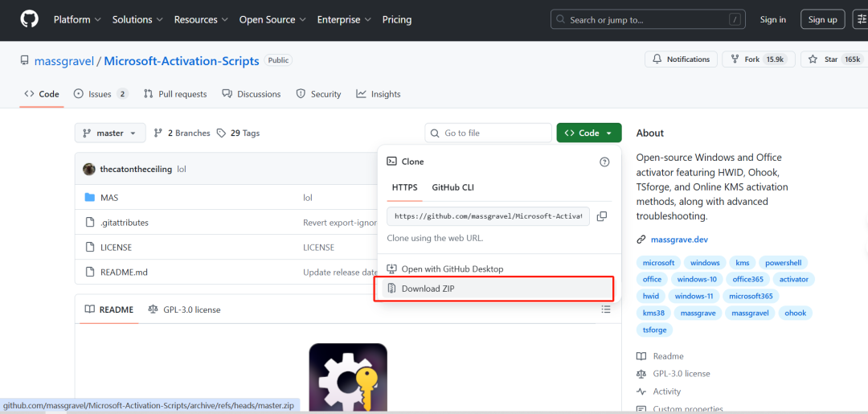
Task: Choose Open with GitHub Desktop
Action: [452, 269]
